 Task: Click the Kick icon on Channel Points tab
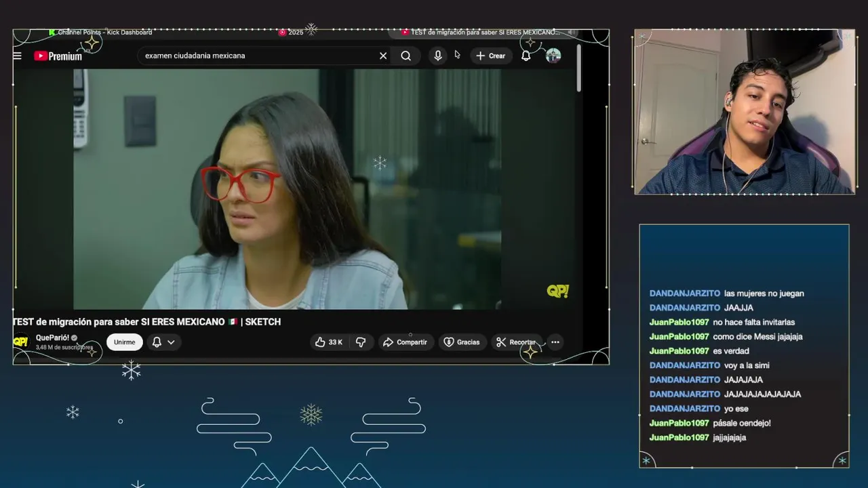[52, 32]
